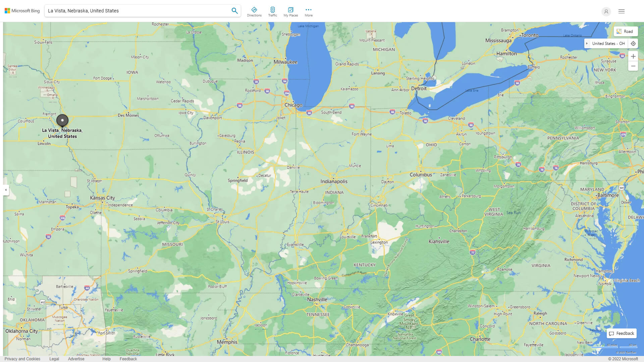Click the Feedback button
The width and height of the screenshot is (644, 362).
click(622, 333)
